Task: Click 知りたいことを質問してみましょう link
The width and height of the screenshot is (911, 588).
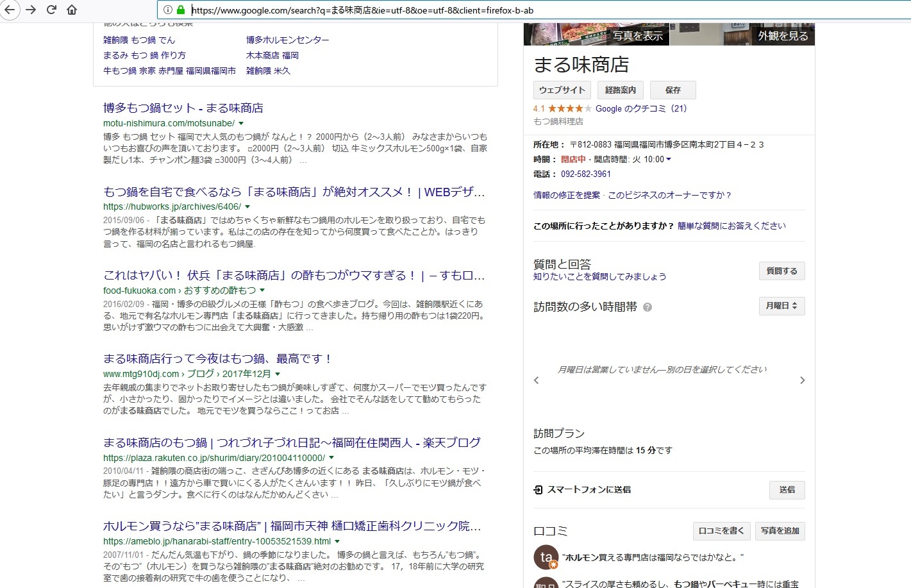Action: tap(600, 276)
